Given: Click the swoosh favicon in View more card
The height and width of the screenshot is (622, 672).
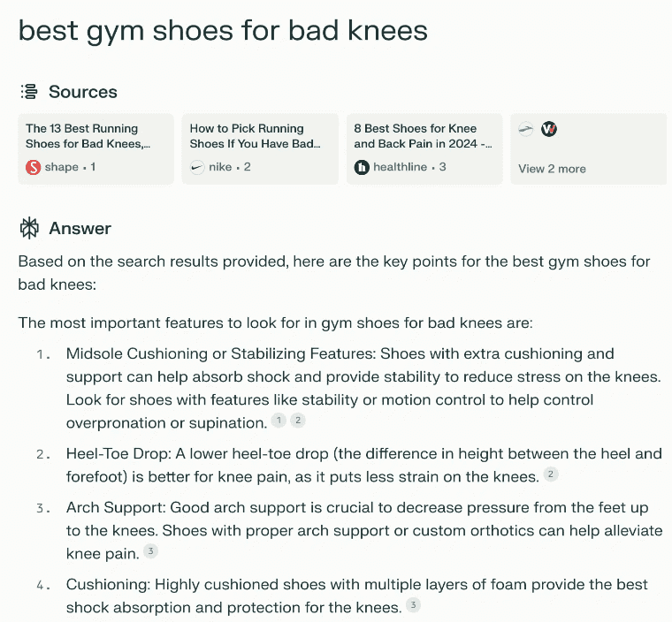Looking at the screenshot, I should pyautogui.click(x=526, y=128).
